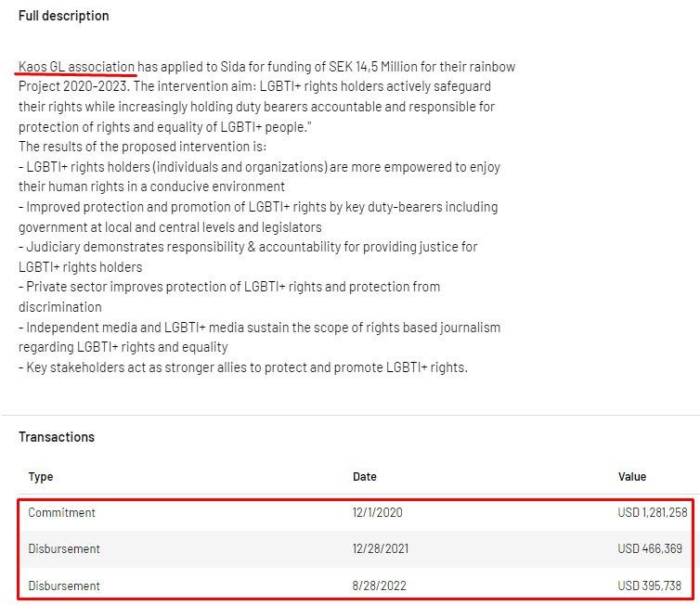Screen dimensions: 700x605
Task: Select the Disbursement cell dated 8/28/2022
Action: (x=64, y=586)
